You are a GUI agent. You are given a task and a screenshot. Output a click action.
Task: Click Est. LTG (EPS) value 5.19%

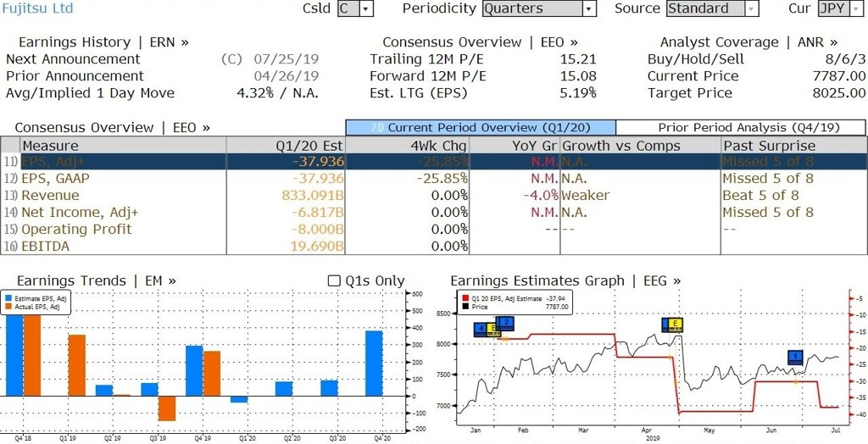[578, 93]
